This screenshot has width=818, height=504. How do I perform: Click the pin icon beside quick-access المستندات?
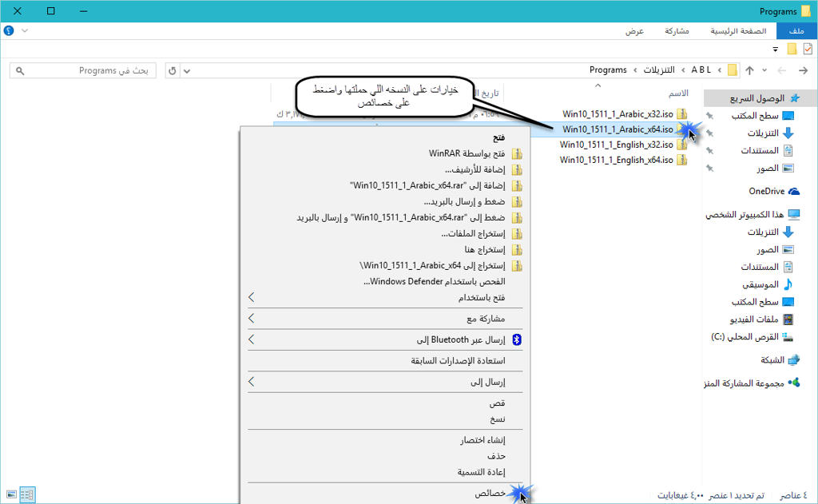(x=709, y=151)
